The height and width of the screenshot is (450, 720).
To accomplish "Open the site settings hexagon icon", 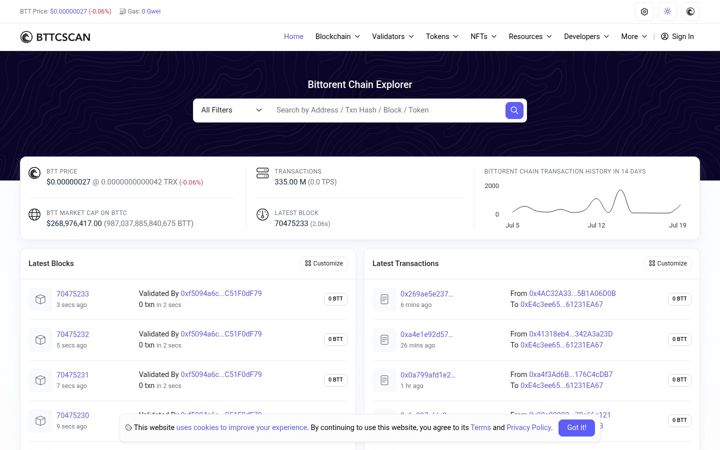I will click(x=644, y=11).
